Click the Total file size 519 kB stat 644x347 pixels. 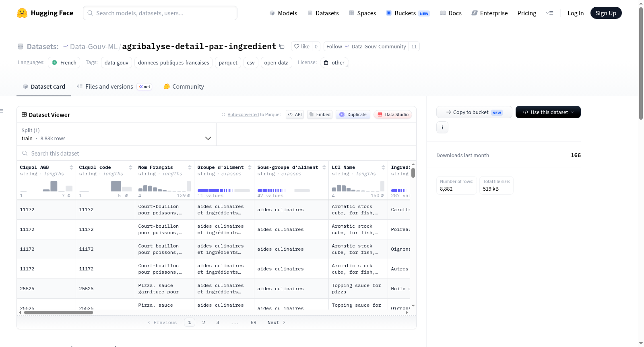coord(496,185)
